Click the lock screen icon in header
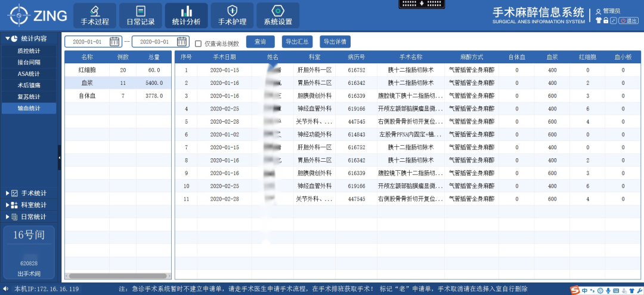The height and width of the screenshot is (295, 644). [x=606, y=20]
